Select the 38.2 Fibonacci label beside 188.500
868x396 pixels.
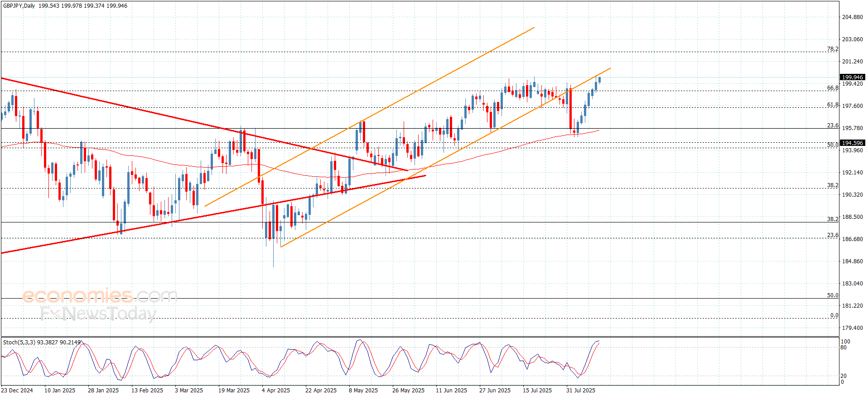click(x=833, y=219)
